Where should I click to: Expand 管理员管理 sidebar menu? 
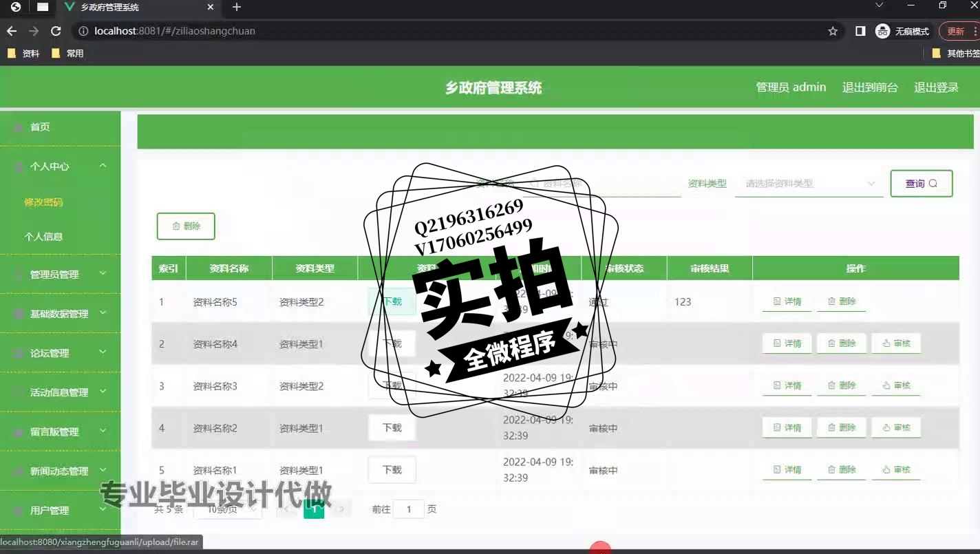[x=60, y=275]
